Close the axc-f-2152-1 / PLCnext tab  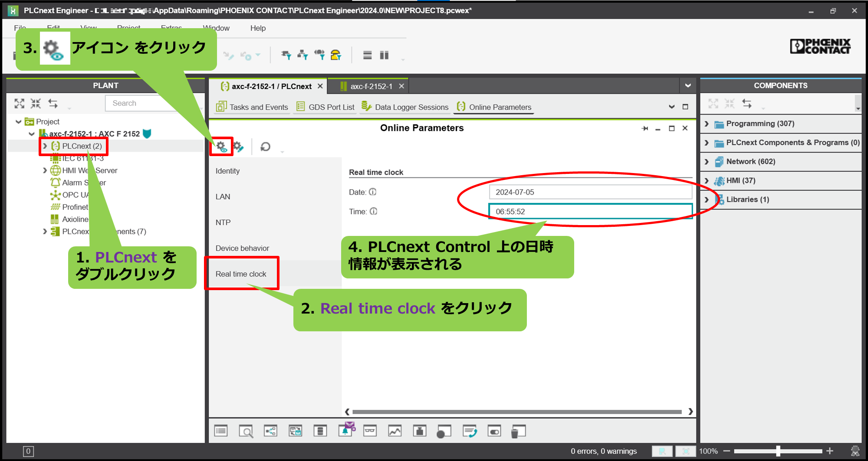pos(320,86)
